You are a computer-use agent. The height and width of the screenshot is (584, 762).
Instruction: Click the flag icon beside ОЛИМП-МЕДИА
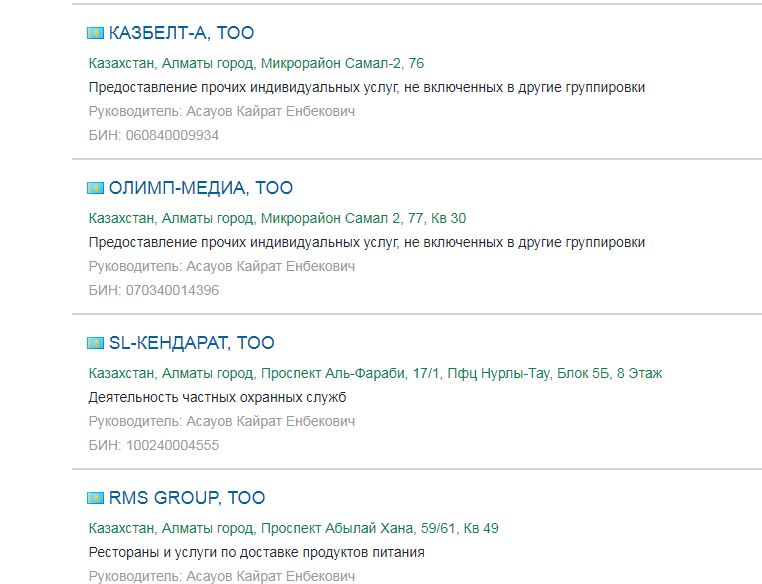pos(96,188)
